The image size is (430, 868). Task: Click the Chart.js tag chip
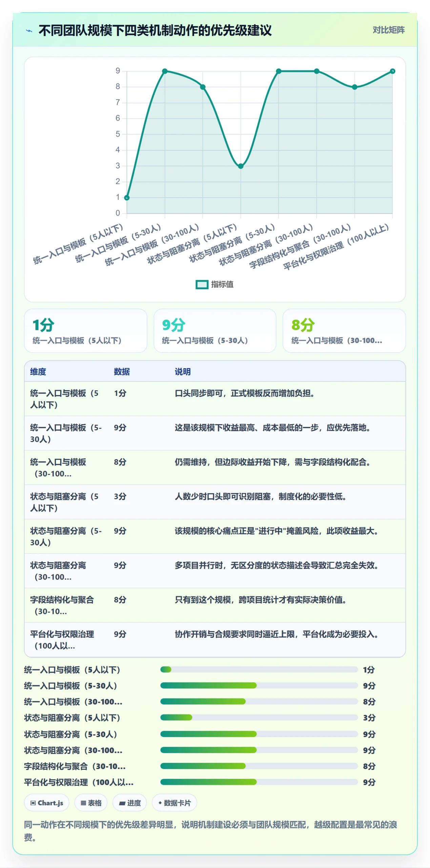[x=47, y=803]
